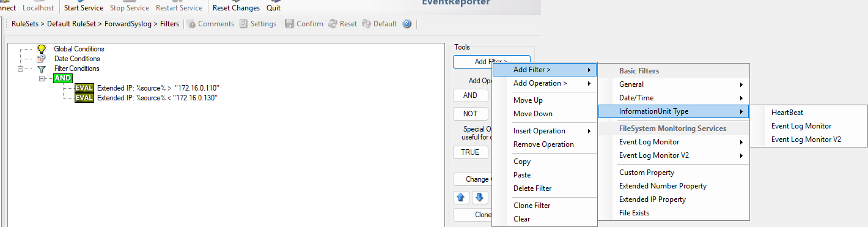Click the Add Filter button in Tools panel

point(491,62)
